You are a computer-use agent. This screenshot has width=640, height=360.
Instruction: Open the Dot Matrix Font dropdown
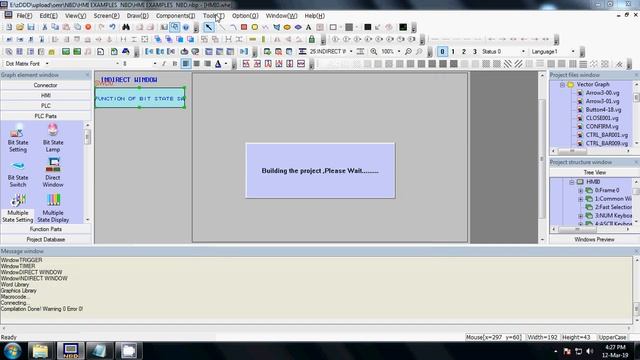pos(47,64)
